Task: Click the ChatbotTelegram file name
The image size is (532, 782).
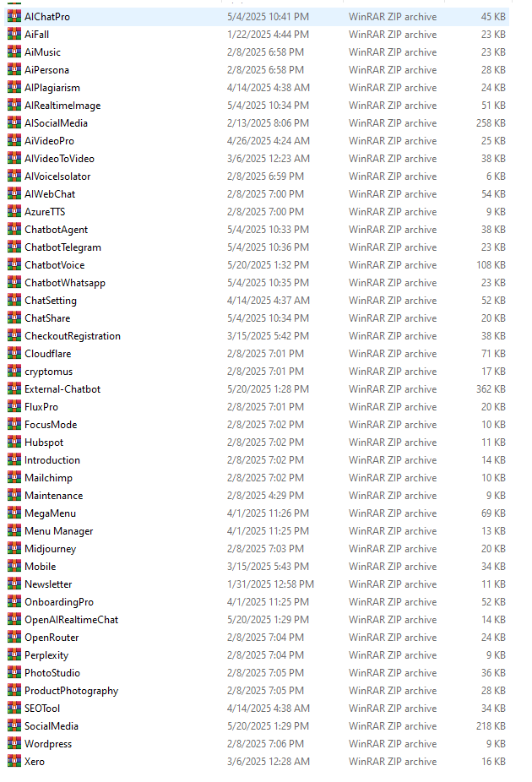Action: tap(62, 247)
